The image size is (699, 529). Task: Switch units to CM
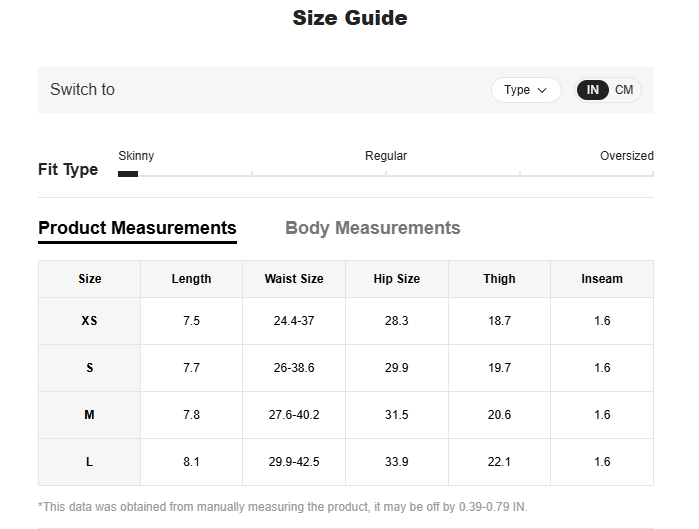tap(624, 90)
